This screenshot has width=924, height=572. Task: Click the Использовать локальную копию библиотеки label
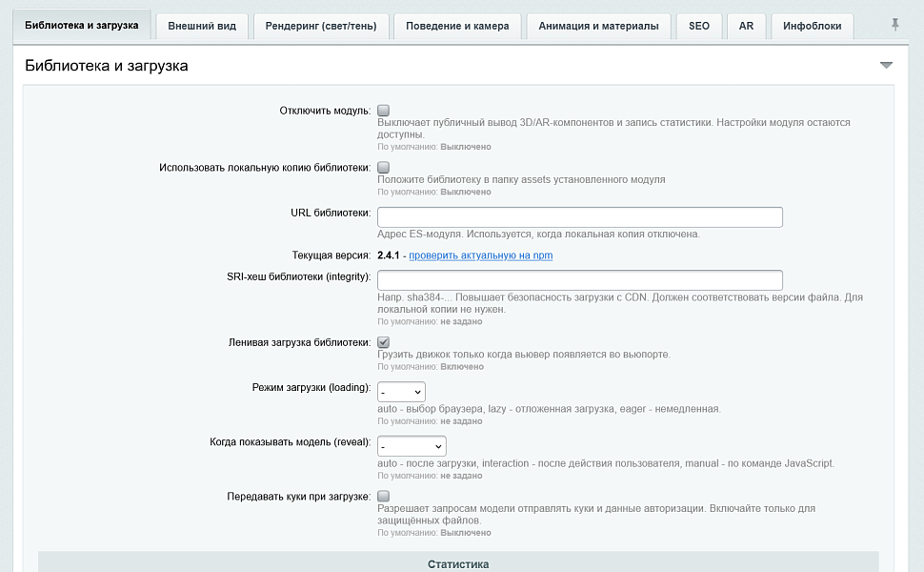point(265,168)
